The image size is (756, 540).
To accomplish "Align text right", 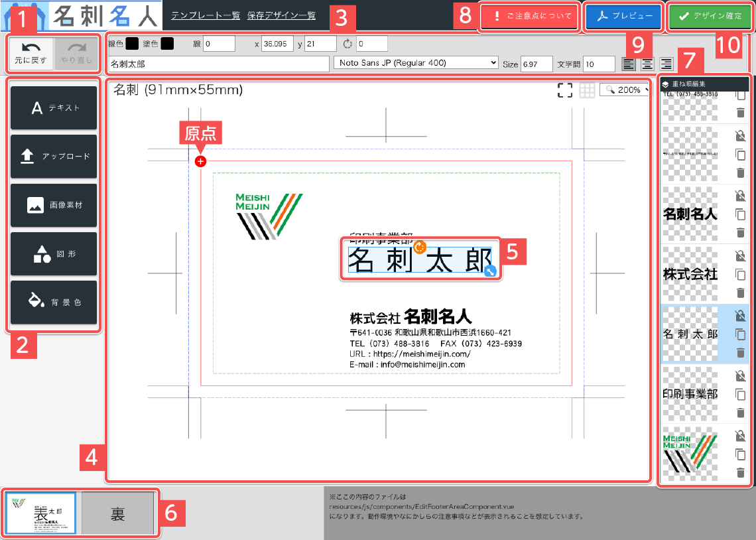I will click(x=666, y=64).
